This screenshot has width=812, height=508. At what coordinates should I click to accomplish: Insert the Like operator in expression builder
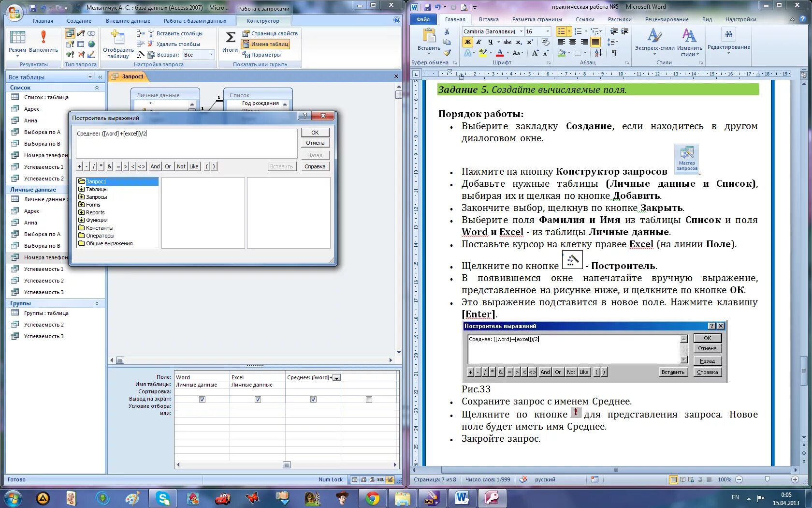tap(194, 166)
